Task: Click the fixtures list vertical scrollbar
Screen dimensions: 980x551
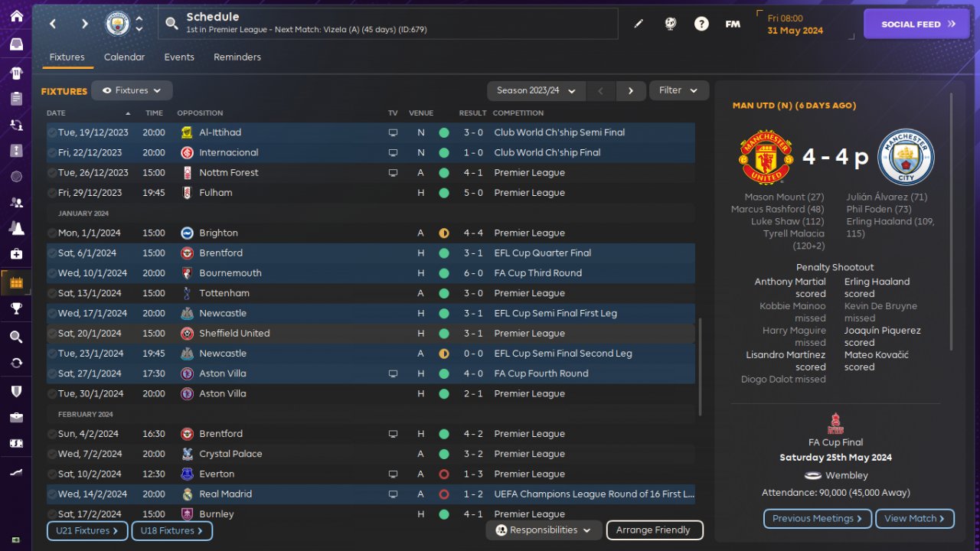Action: [x=700, y=367]
